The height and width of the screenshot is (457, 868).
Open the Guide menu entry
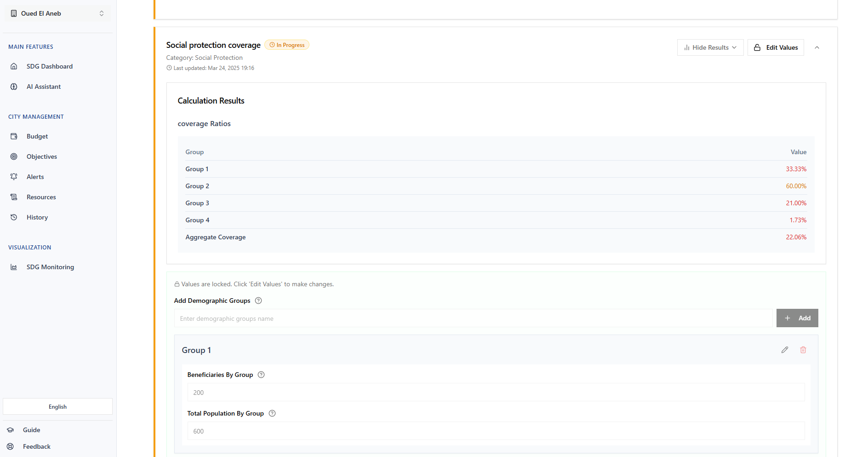[31, 430]
